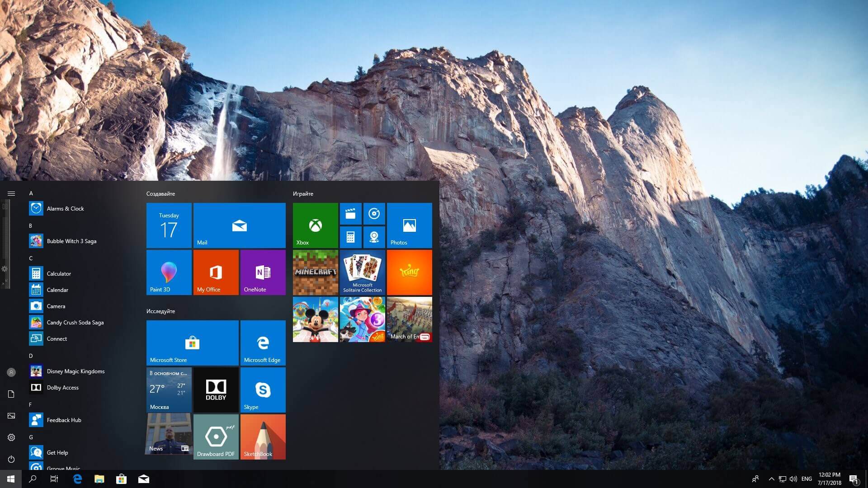Open Drawboard PDF tile
868x488 pixels.
click(215, 437)
